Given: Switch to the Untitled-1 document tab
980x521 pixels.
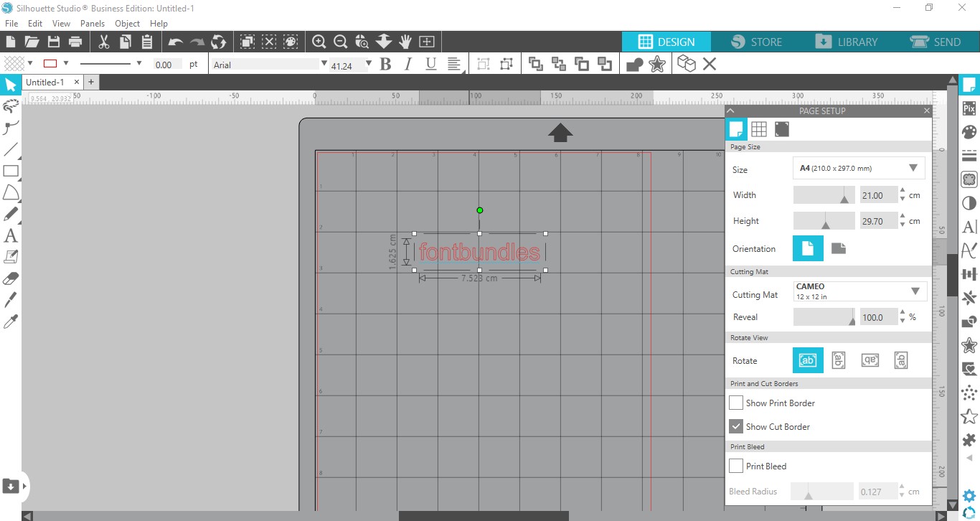Looking at the screenshot, I should coord(45,83).
